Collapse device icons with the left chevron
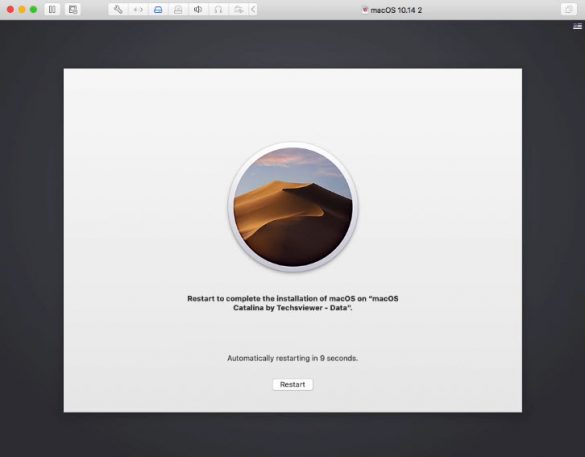The height and width of the screenshot is (457, 585). tap(253, 9)
